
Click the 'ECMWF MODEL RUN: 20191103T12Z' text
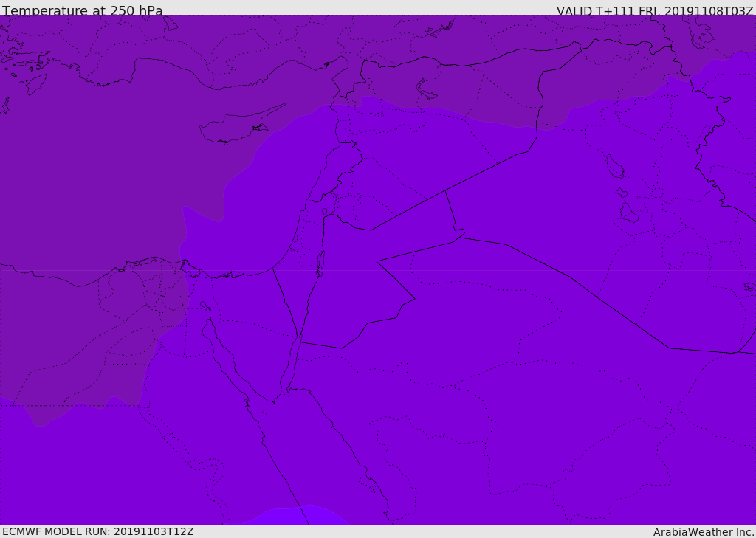point(98,531)
